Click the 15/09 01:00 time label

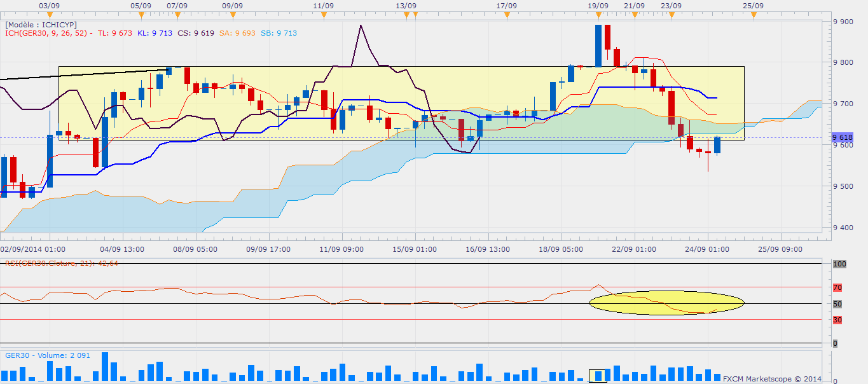[x=415, y=249]
